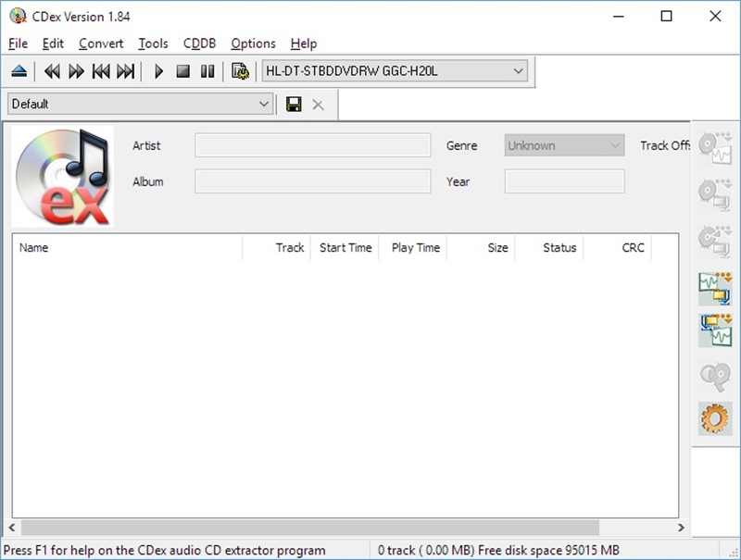Open the CDDB menu
Viewport: 741px width, 560px height.
(x=199, y=44)
